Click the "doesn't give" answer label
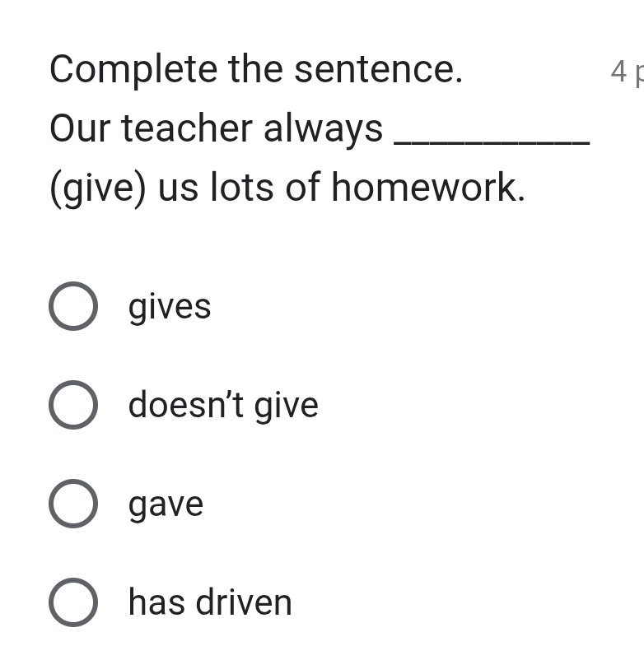This screenshot has height=646, width=644. [223, 405]
